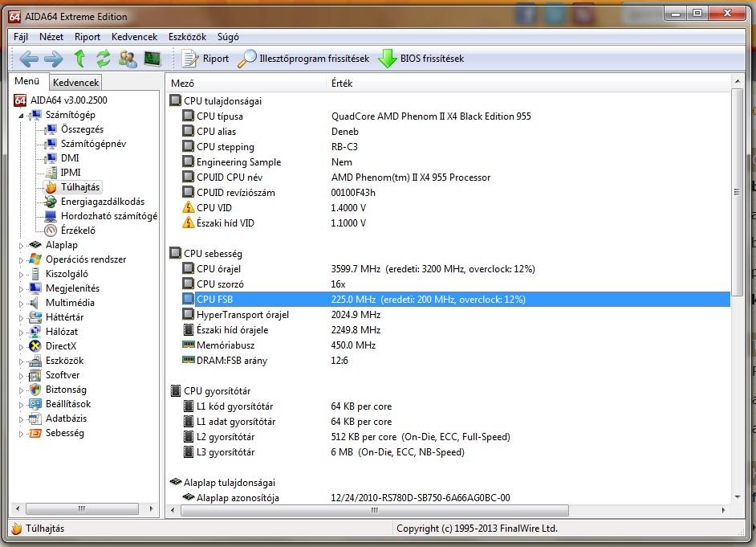Click the Operációs rendszer Windows icon
The height and width of the screenshot is (547, 756).
pos(35,259)
